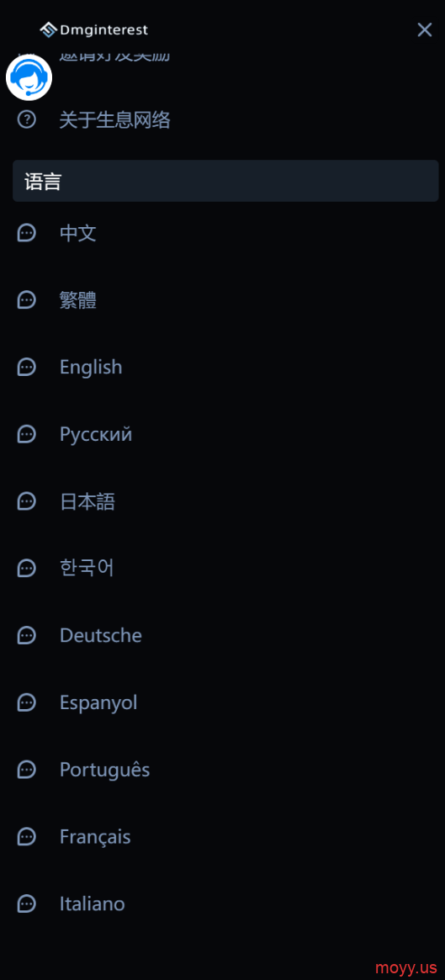Click the Dmginterest logo
The height and width of the screenshot is (980, 445).
pyautogui.click(x=93, y=29)
